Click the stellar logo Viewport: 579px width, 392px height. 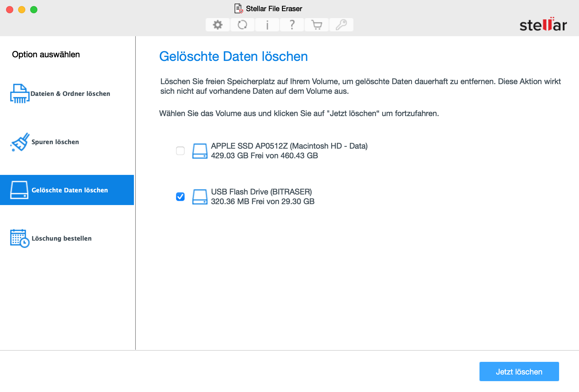543,24
